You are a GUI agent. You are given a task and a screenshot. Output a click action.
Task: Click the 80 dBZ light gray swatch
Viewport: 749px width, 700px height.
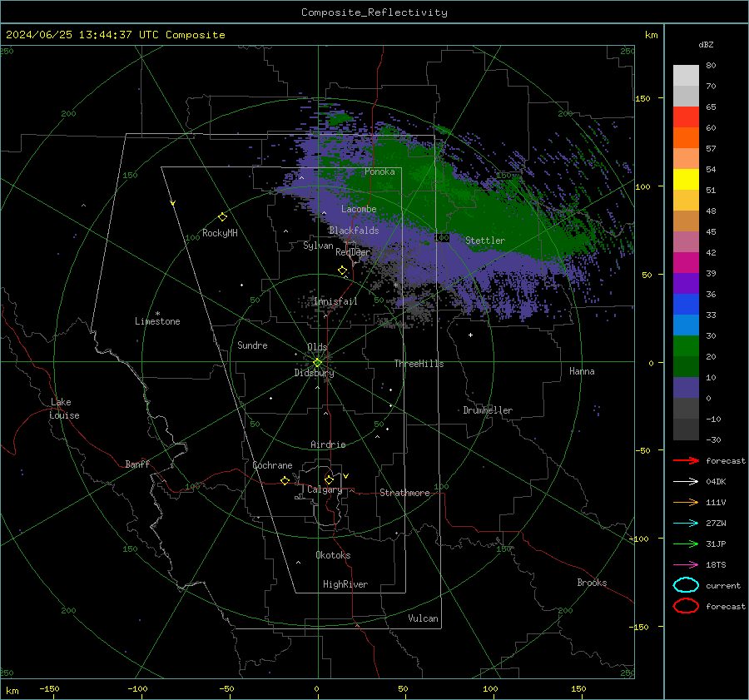point(686,75)
